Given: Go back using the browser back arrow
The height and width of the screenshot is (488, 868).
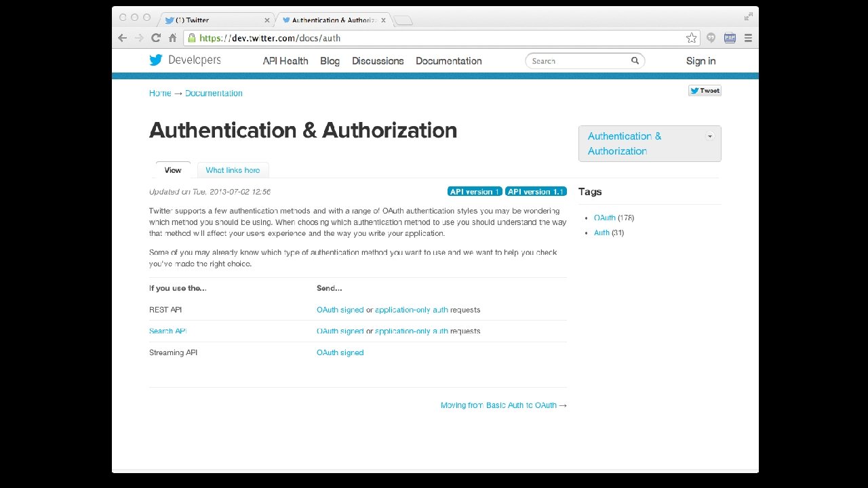Looking at the screenshot, I should (x=123, y=38).
